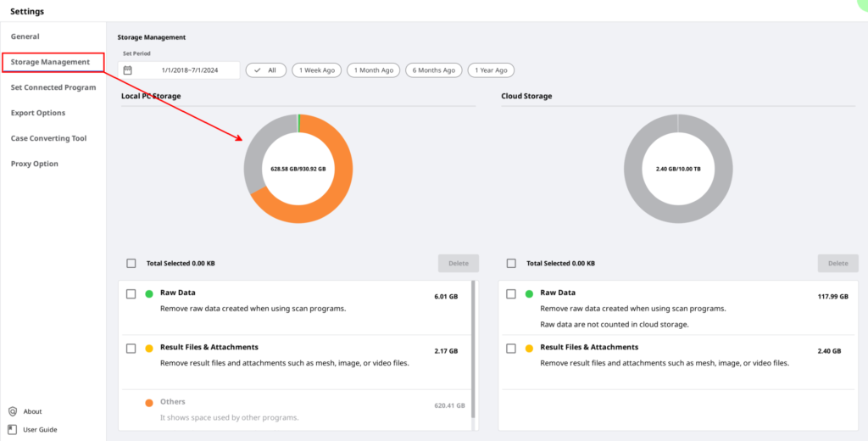The image size is (868, 441).
Task: Click the Settings window title
Action: (27, 11)
